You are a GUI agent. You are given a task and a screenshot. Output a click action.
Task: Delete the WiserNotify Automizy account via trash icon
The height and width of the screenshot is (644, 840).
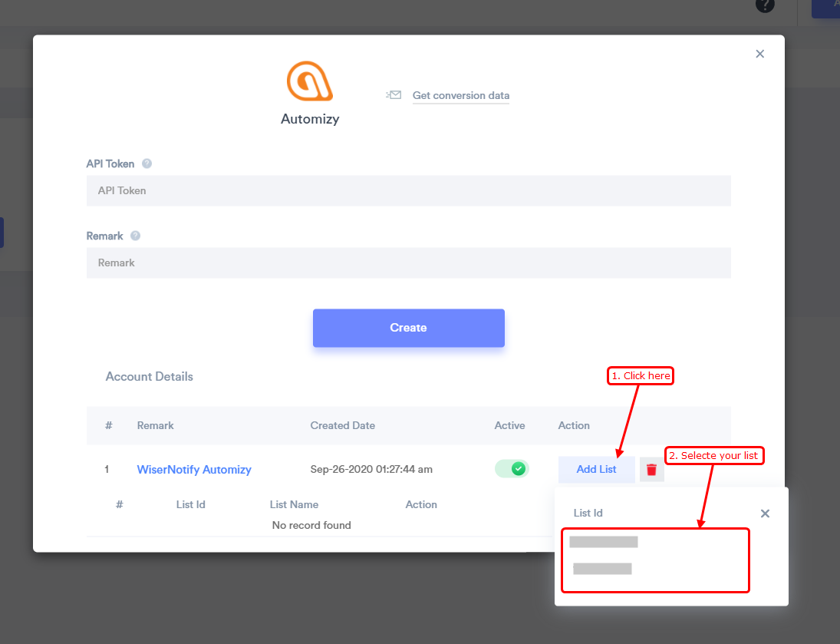(651, 469)
